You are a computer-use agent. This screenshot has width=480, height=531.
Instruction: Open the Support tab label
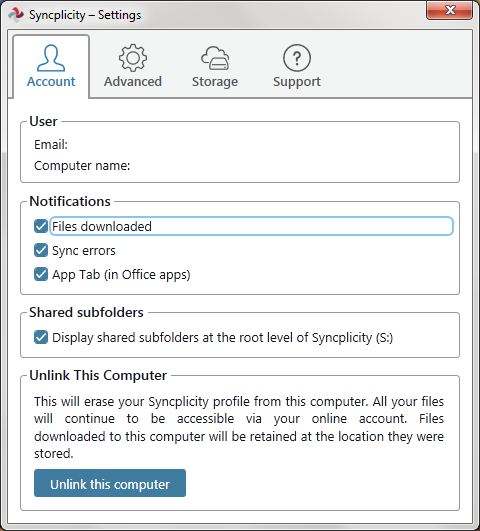[297, 82]
